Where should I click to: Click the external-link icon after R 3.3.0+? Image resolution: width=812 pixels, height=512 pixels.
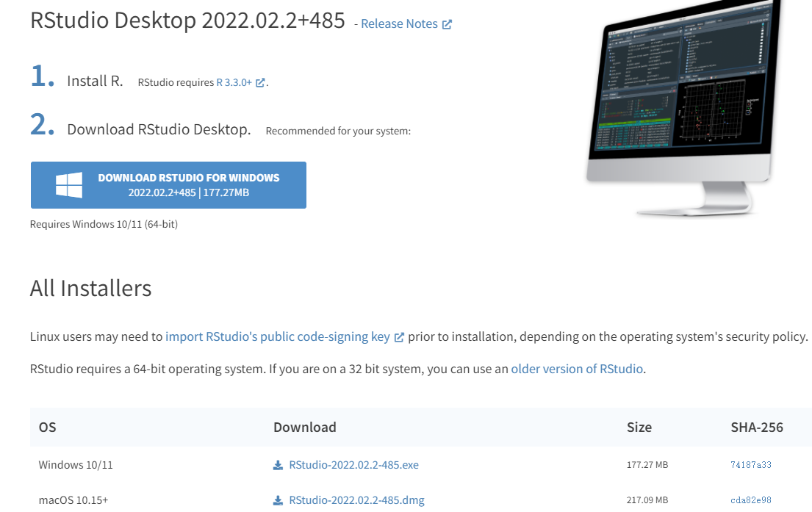260,82
